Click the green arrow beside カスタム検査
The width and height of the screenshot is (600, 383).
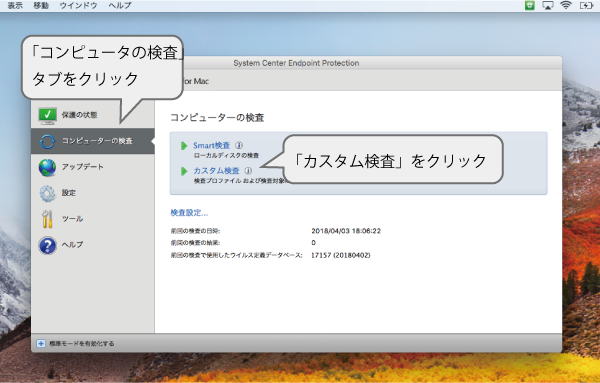[184, 171]
